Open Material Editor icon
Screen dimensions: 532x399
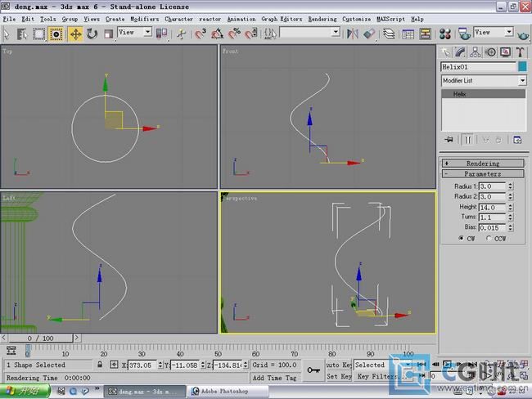[x=444, y=34]
